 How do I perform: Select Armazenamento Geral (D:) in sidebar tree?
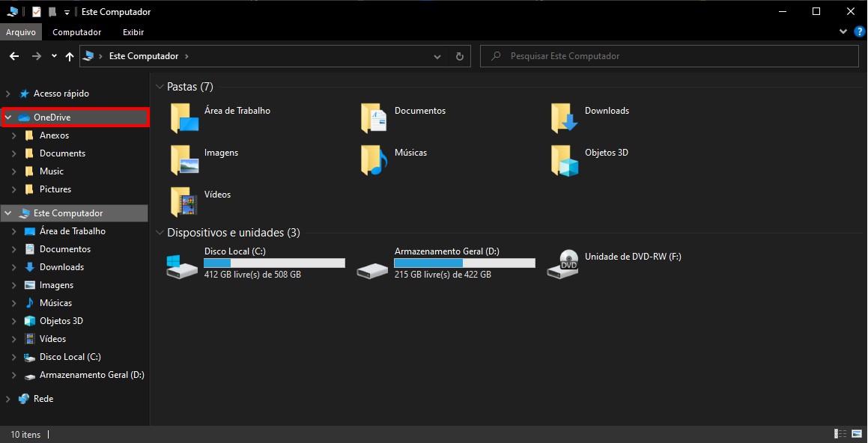point(92,374)
